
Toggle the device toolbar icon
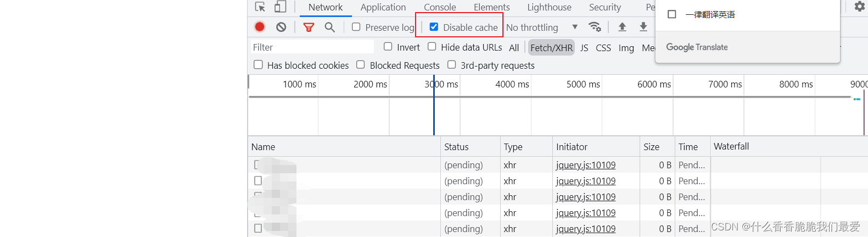click(281, 7)
